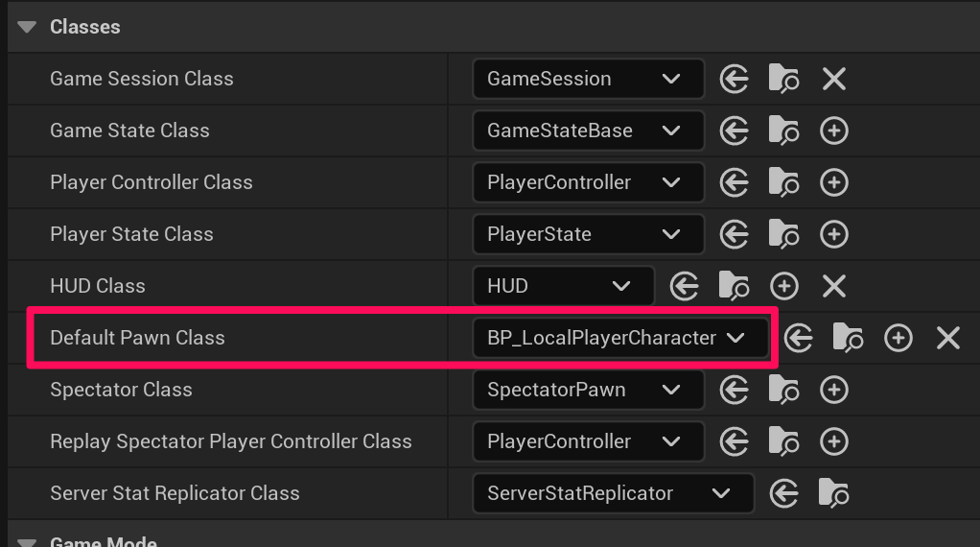Image resolution: width=980 pixels, height=547 pixels.
Task: Select the Replay Spectator Player Controller Class row label
Action: tap(231, 441)
